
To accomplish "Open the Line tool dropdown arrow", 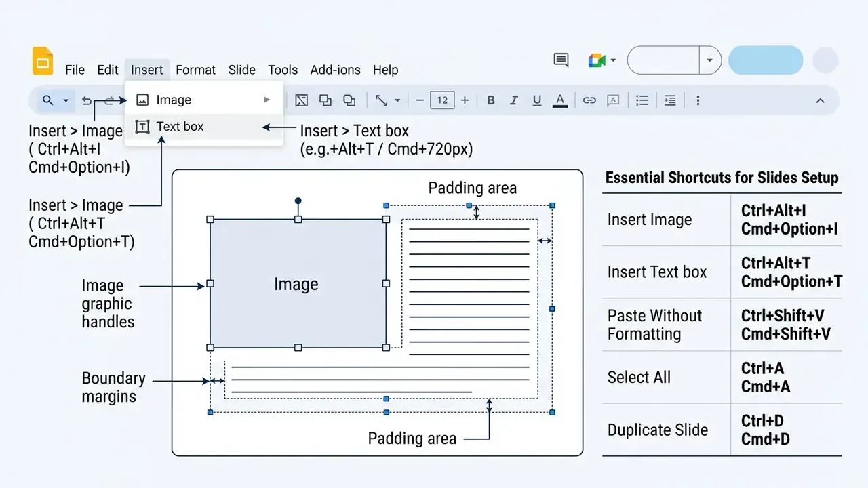I will pos(397,101).
